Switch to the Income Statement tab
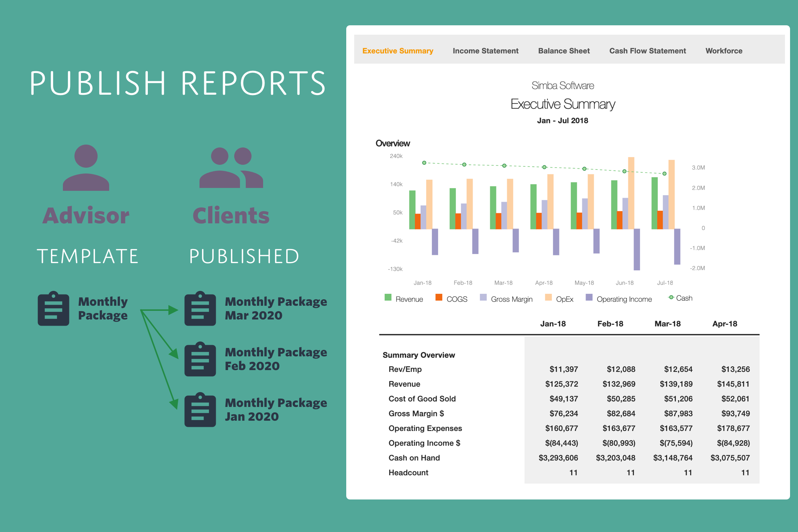The width and height of the screenshot is (798, 532). pyautogui.click(x=485, y=51)
